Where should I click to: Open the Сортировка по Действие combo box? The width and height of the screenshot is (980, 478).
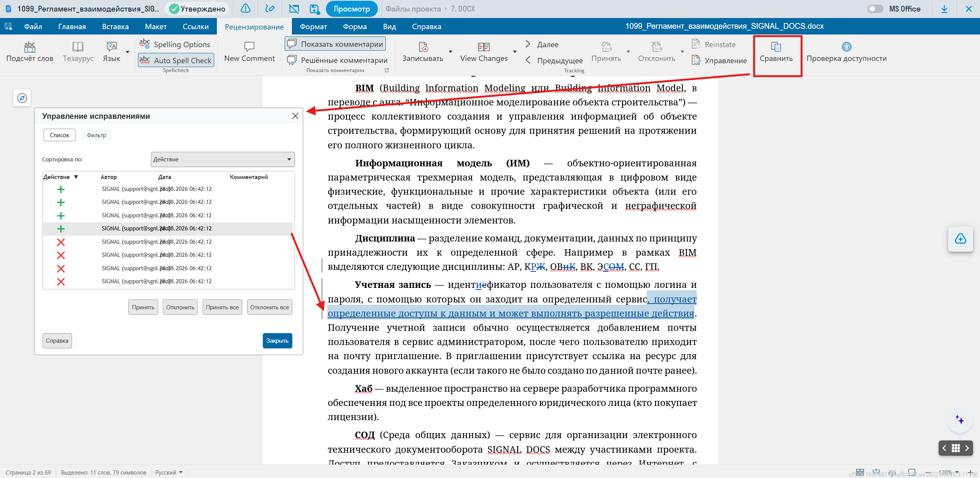click(223, 159)
